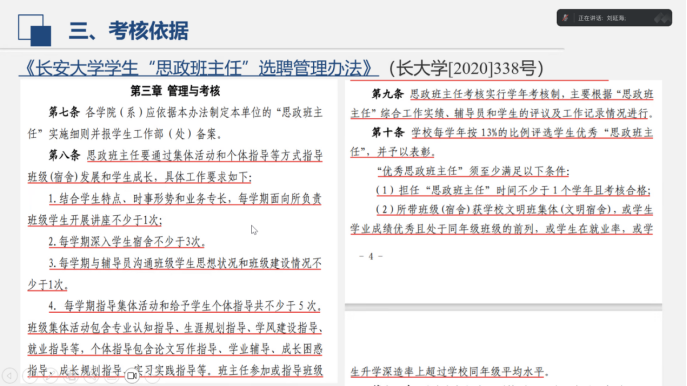Click the 第八条 article heading
This screenshot has height=386, width=687.
coord(64,155)
